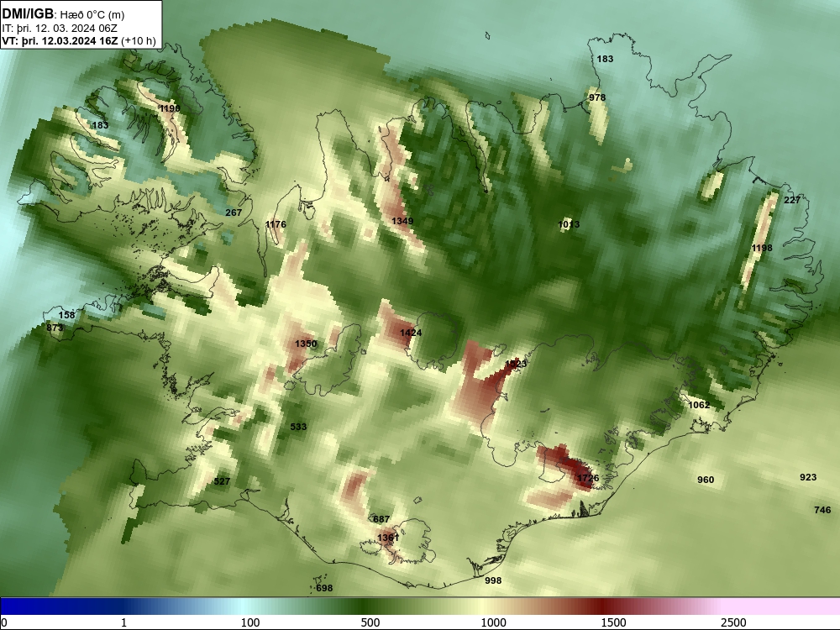Click the 527 height label
The image size is (840, 630).
[222, 481]
